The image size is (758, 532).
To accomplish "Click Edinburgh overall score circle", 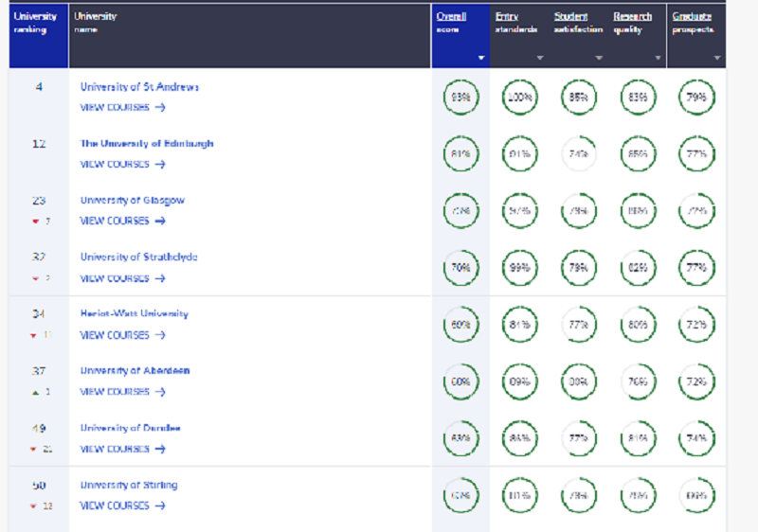I will coord(460,154).
